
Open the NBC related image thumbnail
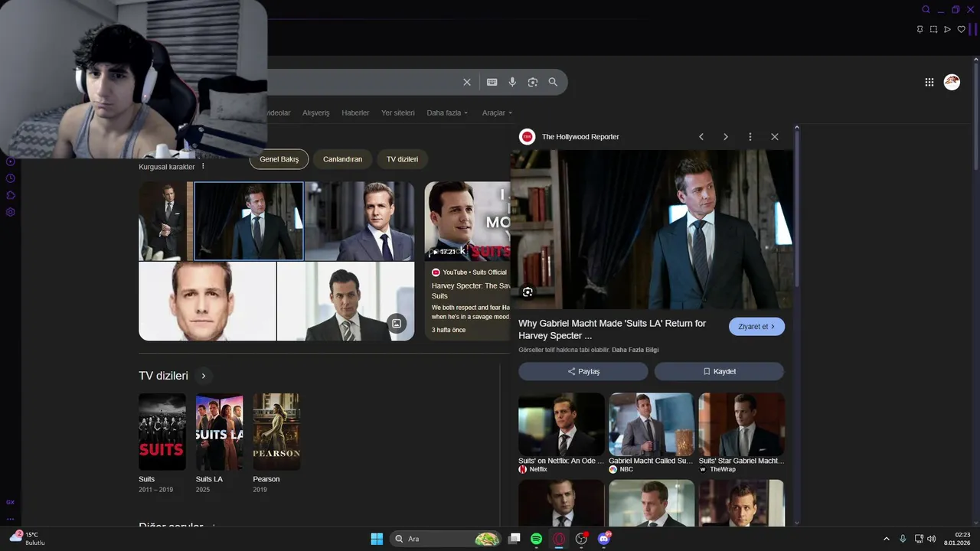(x=652, y=425)
